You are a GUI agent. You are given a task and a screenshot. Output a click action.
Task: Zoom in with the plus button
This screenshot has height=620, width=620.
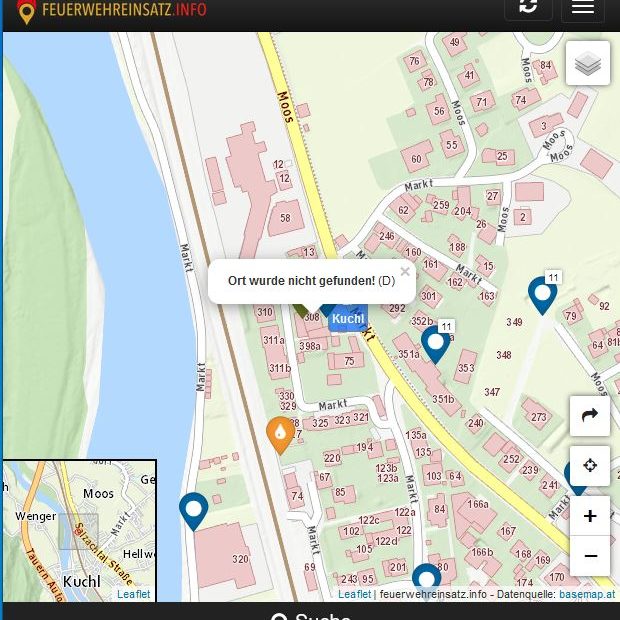(x=589, y=516)
